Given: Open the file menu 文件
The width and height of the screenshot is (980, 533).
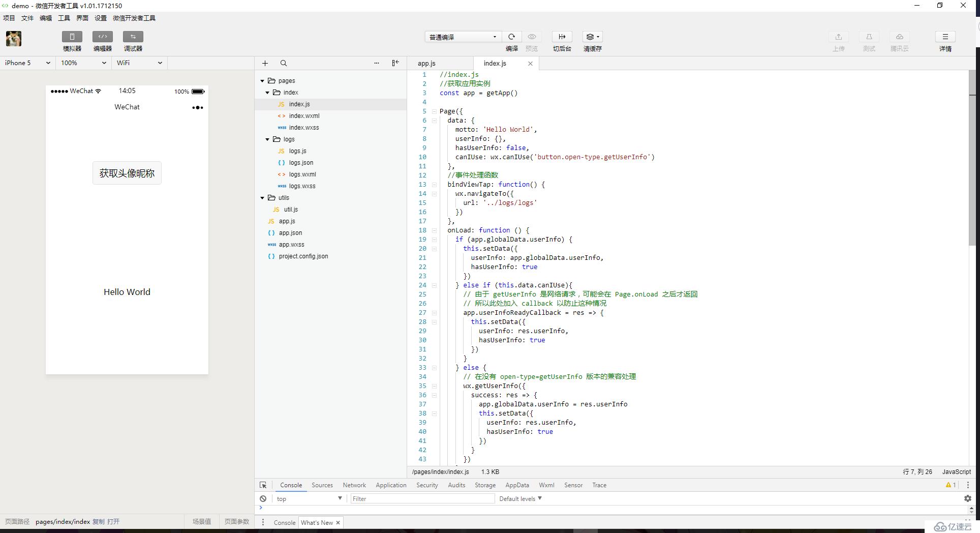Looking at the screenshot, I should pos(27,18).
